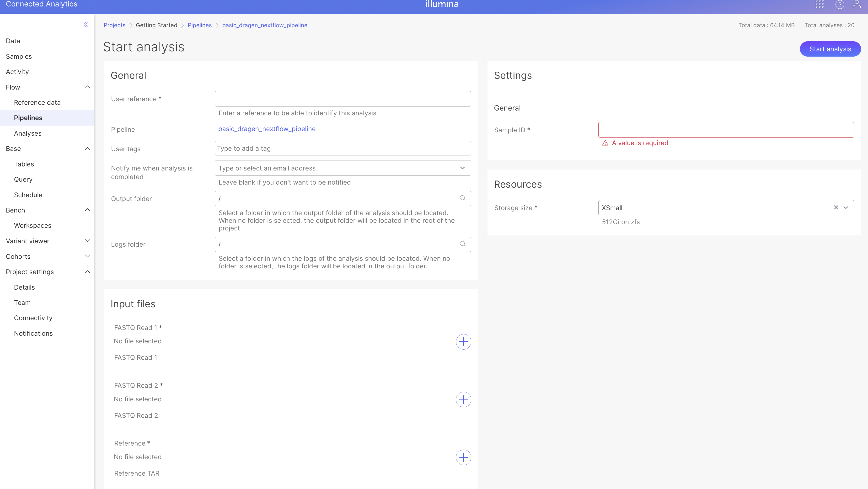Viewport: 868px width, 489px height.
Task: Open the apps grid icon
Action: click(x=820, y=4)
